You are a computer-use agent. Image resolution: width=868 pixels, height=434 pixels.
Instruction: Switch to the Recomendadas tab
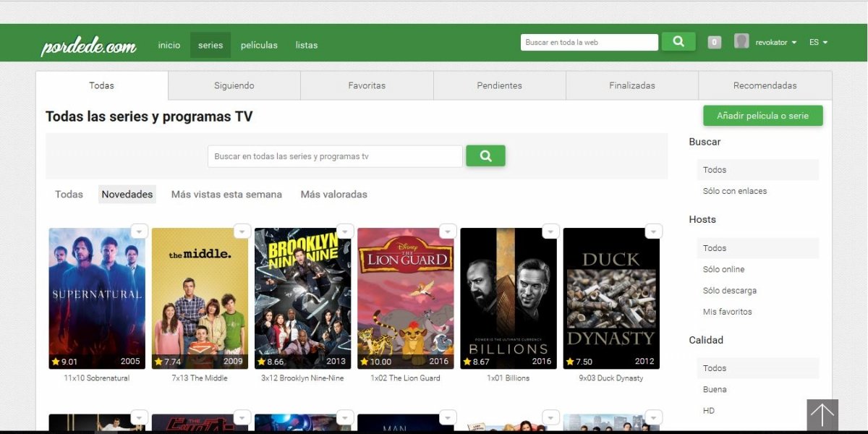(765, 85)
